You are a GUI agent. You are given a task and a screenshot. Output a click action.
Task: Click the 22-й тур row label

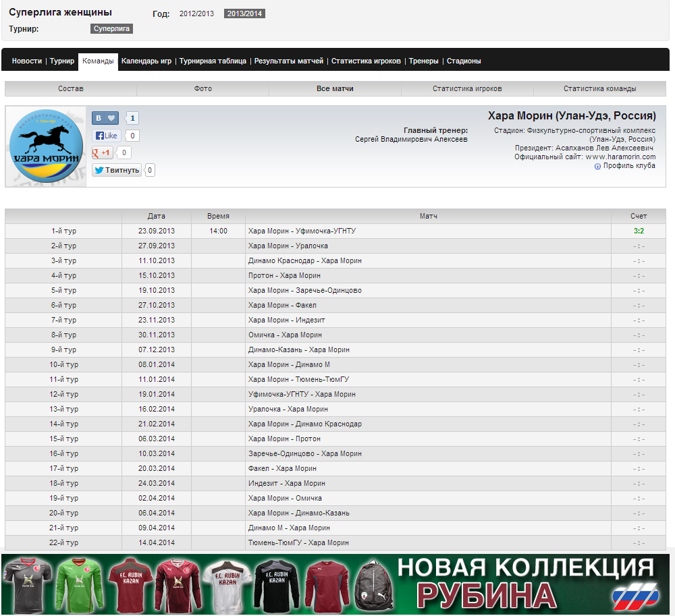coord(63,543)
